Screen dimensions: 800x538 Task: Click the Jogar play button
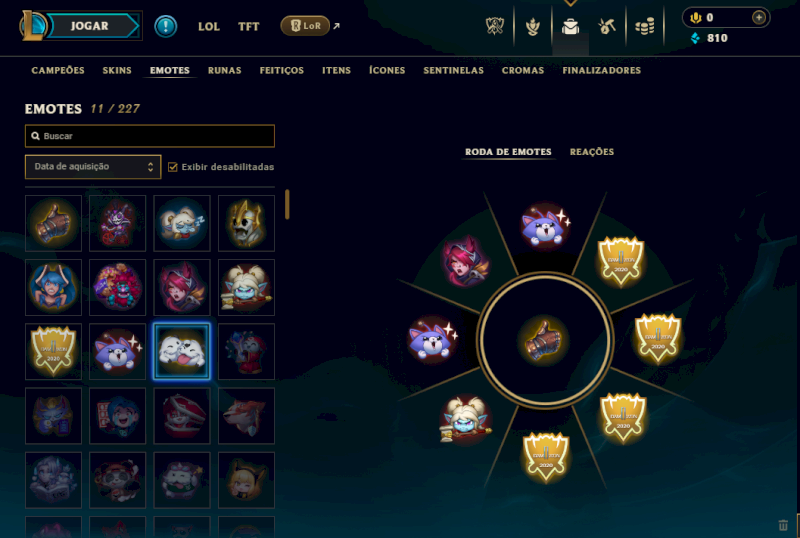(x=89, y=26)
